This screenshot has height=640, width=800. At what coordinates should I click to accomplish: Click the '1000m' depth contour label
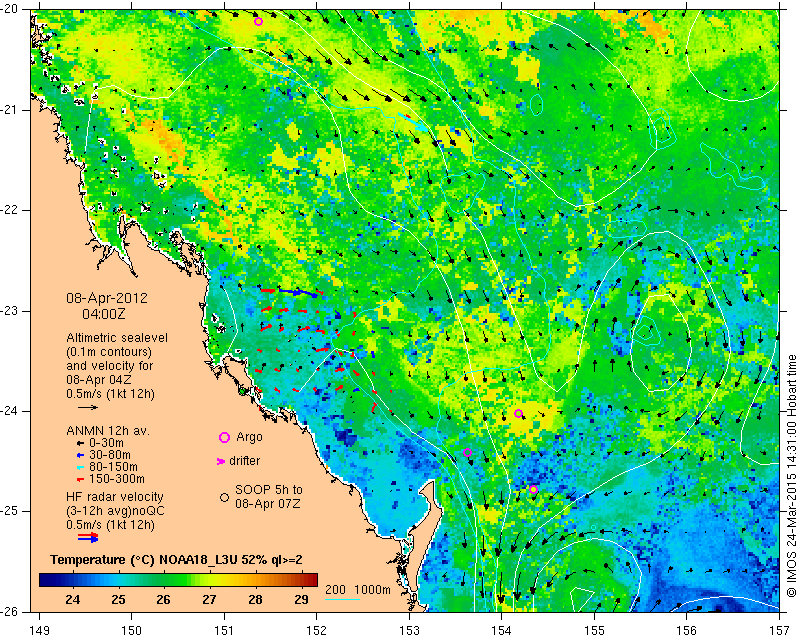tap(372, 590)
